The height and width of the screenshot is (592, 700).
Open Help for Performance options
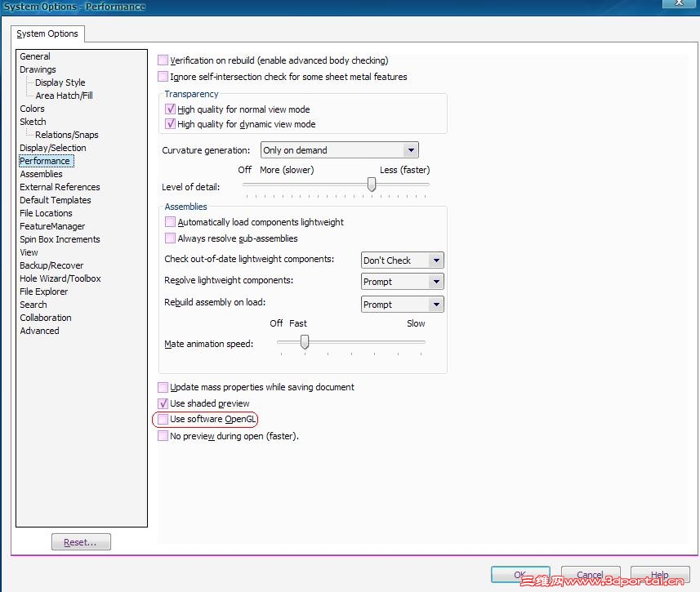tap(660, 575)
